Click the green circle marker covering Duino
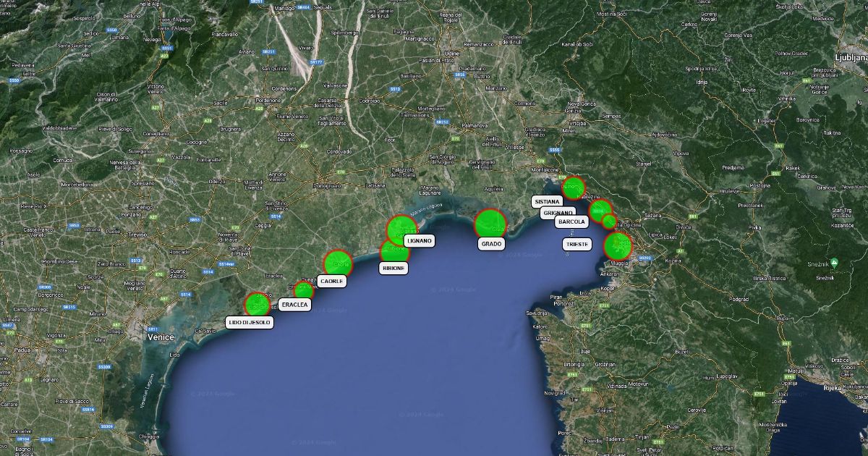The height and width of the screenshot is (456, 868). pos(573,188)
